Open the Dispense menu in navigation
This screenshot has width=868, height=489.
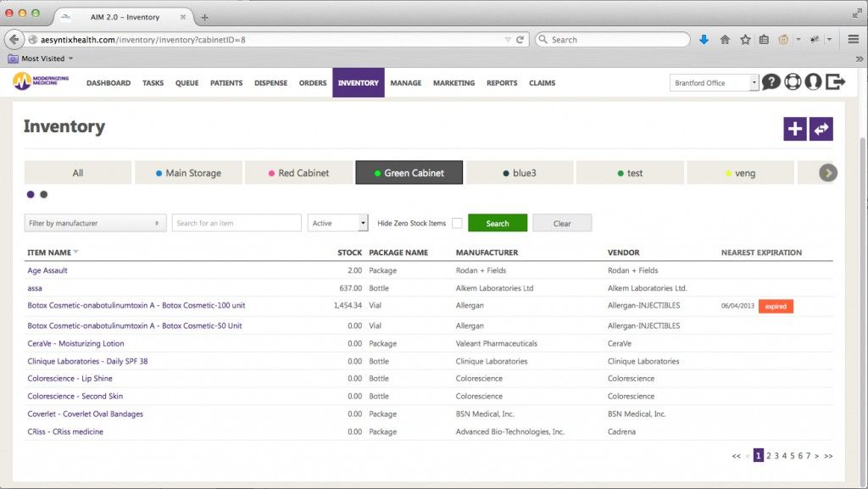point(270,83)
